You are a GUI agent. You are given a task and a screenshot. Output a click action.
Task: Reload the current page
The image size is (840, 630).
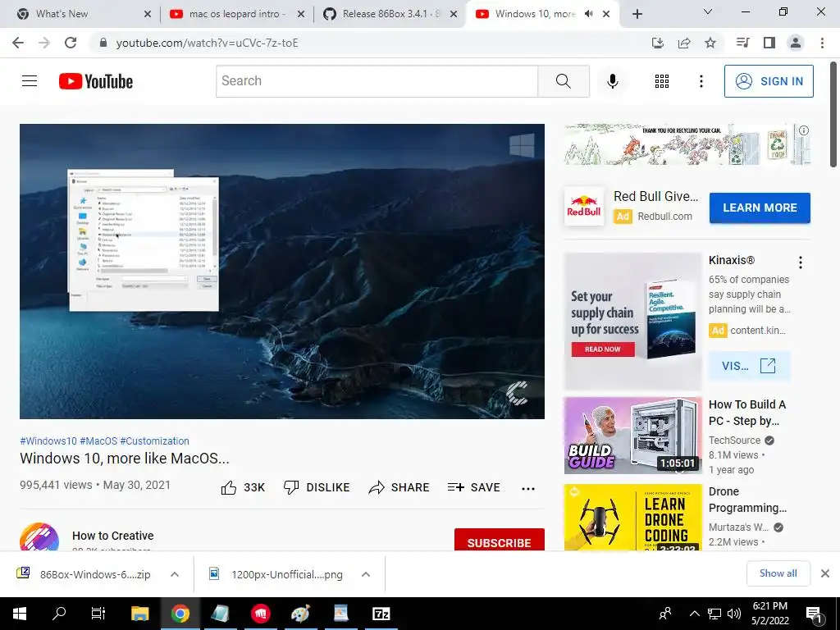coord(71,43)
